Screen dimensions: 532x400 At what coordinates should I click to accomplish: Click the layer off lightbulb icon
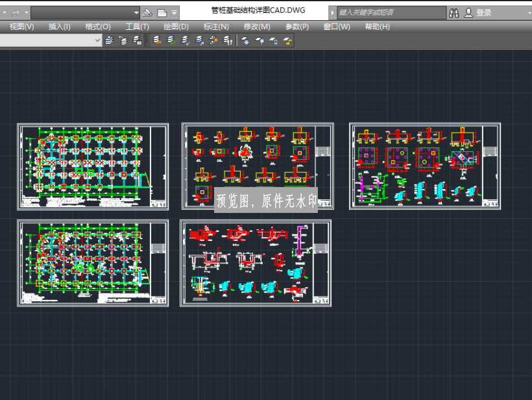coord(260,41)
